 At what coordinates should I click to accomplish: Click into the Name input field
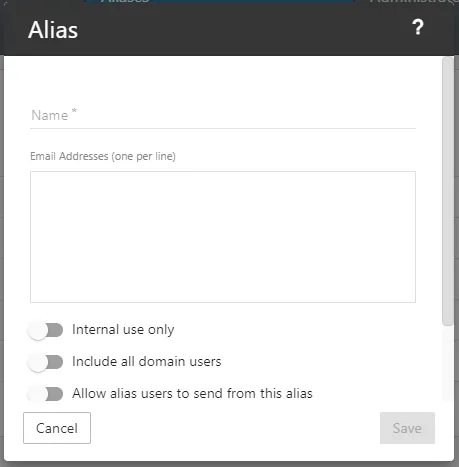click(x=223, y=116)
